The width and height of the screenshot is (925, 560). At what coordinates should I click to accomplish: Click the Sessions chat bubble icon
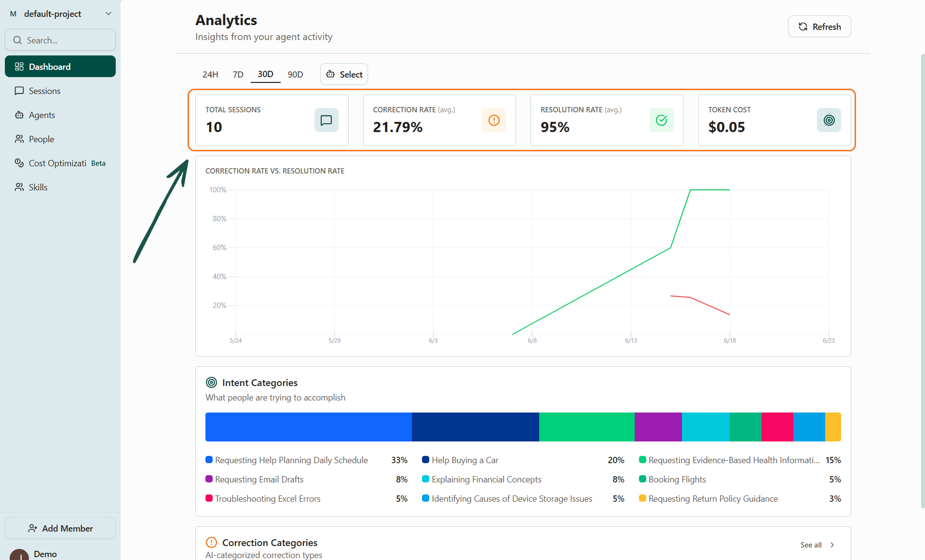[19, 91]
